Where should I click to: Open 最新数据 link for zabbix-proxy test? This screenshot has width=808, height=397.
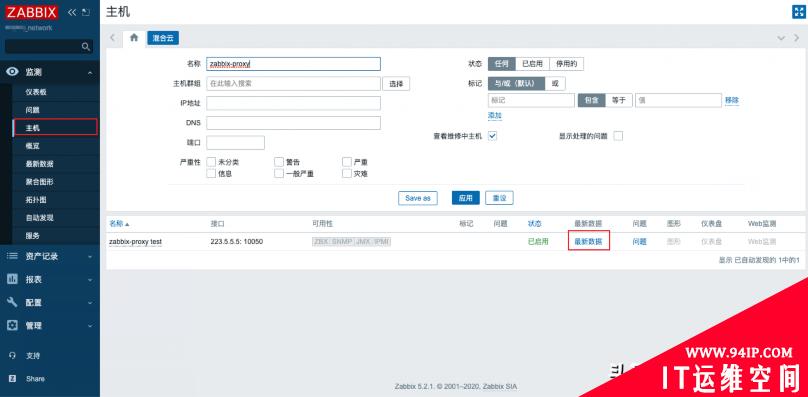point(588,241)
